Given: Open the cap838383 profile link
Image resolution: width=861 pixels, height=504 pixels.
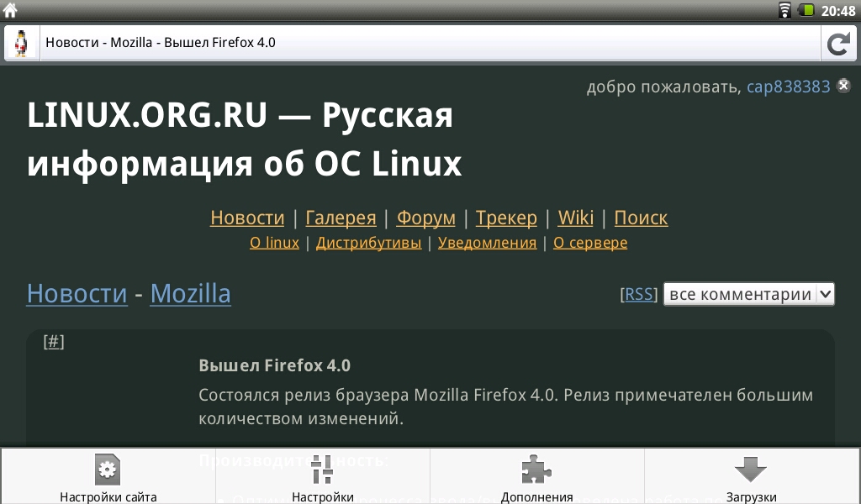Looking at the screenshot, I should pyautogui.click(x=789, y=87).
